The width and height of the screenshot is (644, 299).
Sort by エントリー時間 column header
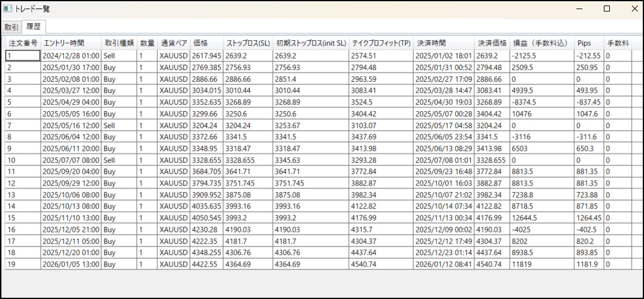click(64, 43)
